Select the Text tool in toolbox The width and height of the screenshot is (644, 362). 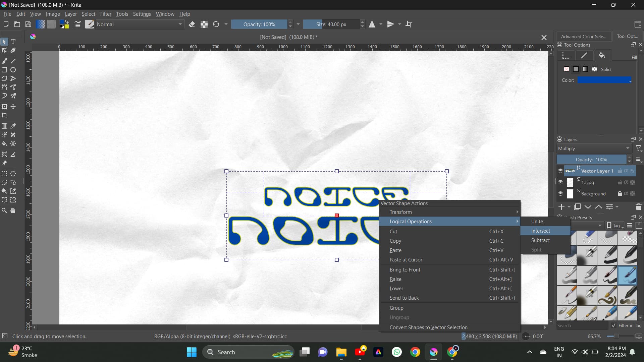tap(13, 42)
